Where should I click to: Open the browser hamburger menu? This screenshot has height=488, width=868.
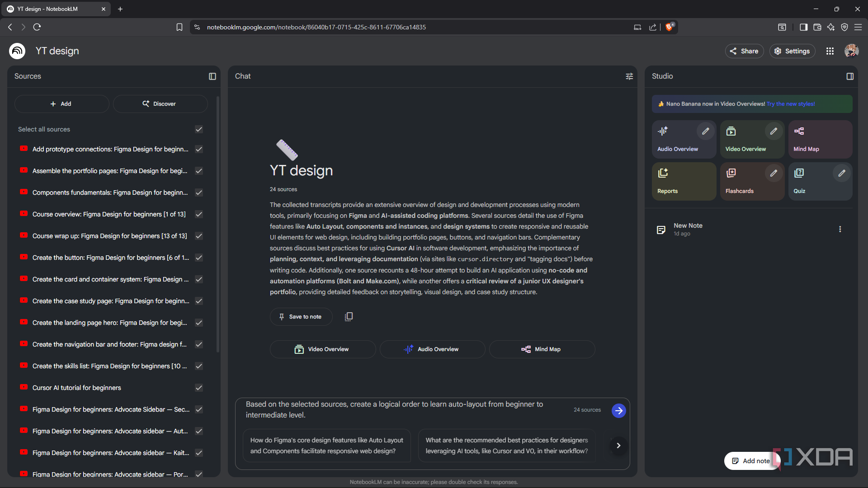[x=858, y=27]
